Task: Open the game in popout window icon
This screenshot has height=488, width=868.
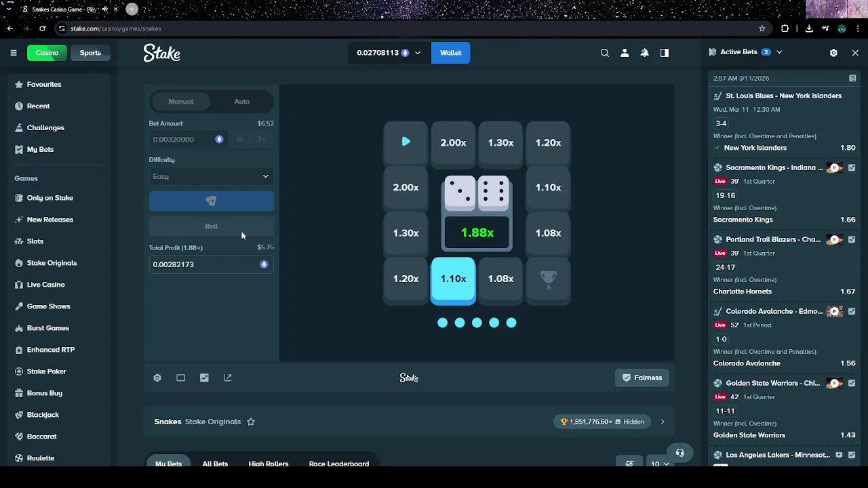Action: tap(228, 378)
